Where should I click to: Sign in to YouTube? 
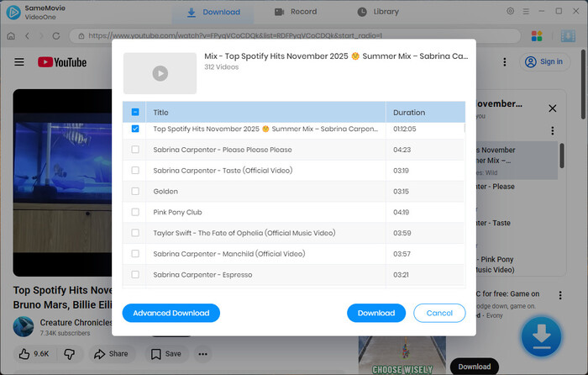(x=544, y=62)
